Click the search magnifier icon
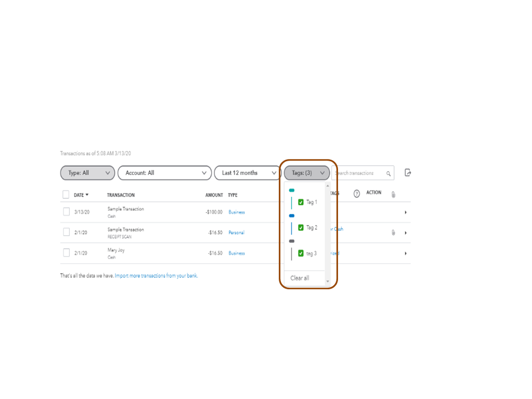The height and width of the screenshot is (399, 532). (388, 173)
